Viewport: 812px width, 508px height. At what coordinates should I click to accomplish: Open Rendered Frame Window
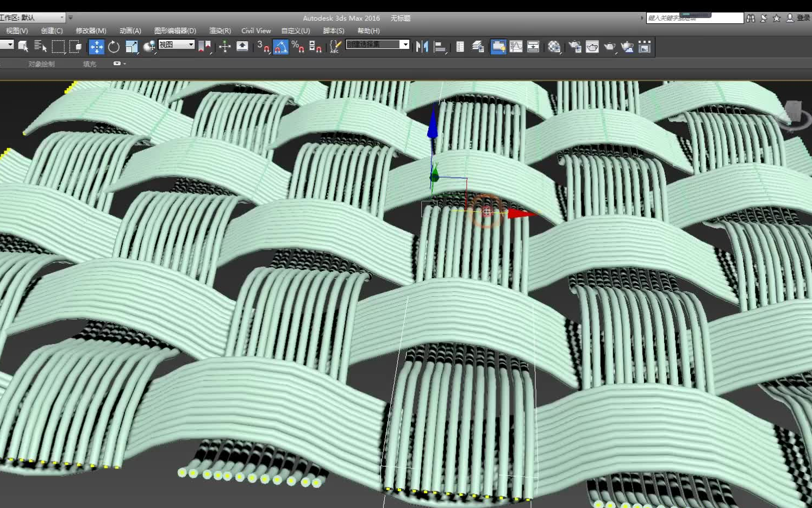pyautogui.click(x=592, y=47)
